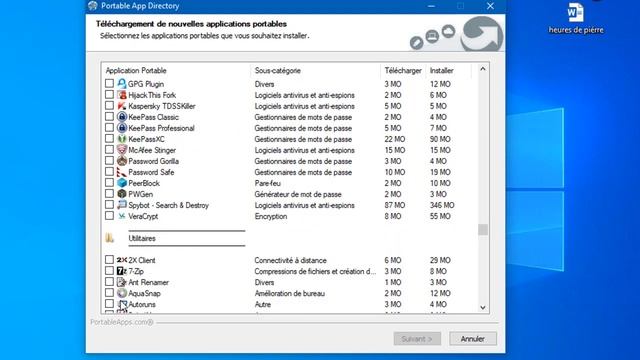The image size is (640, 360).
Task: Check the HijackThis Fork checkbox
Action: tap(109, 94)
